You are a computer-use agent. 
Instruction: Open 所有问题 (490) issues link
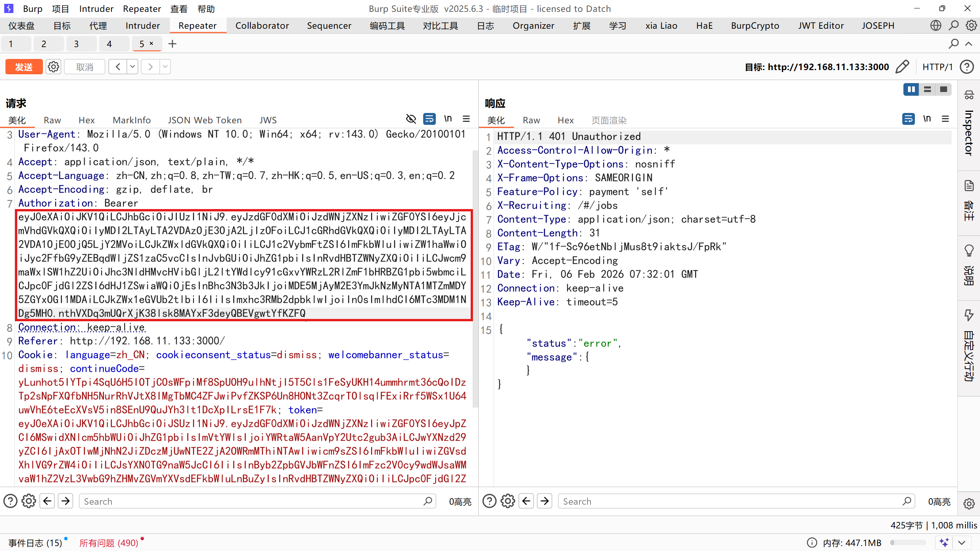click(108, 543)
